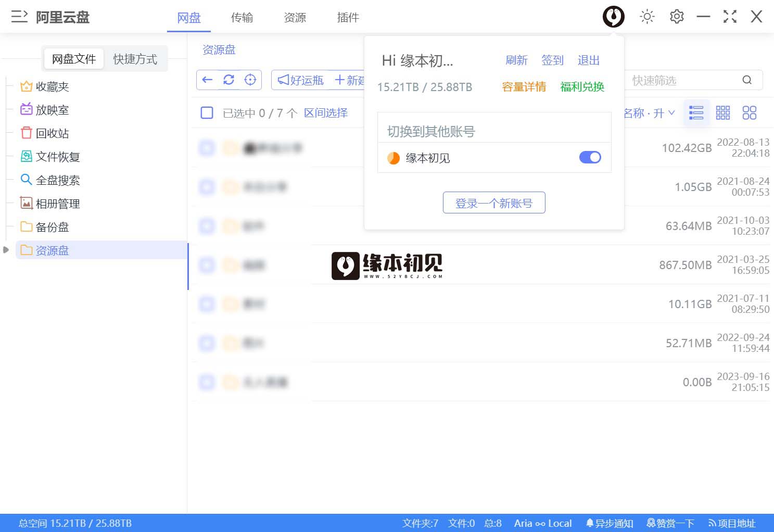Switch to the 网盘 tab
774x532 pixels.
[x=189, y=18]
